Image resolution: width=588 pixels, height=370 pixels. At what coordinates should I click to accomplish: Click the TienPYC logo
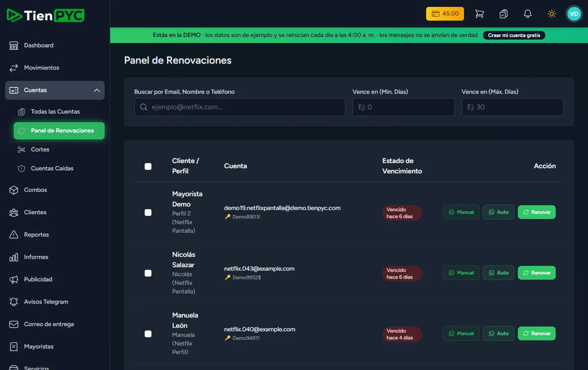click(46, 15)
